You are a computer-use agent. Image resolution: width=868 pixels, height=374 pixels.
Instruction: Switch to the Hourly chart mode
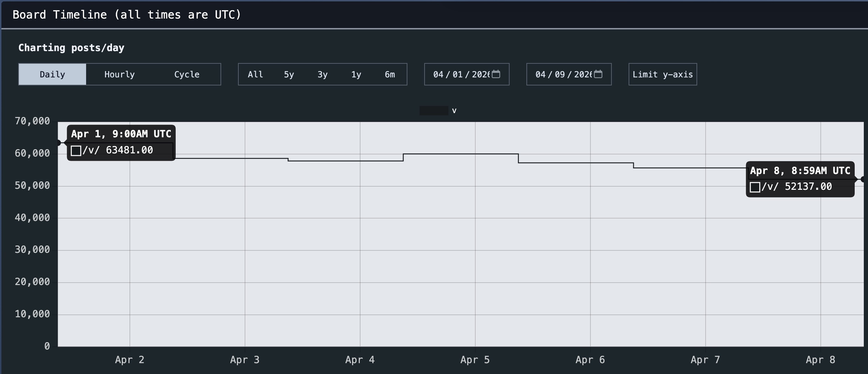tap(119, 74)
